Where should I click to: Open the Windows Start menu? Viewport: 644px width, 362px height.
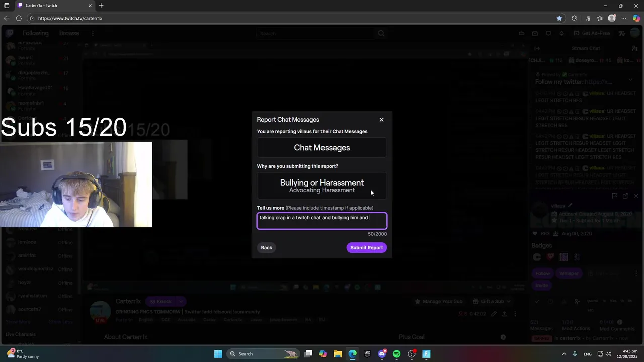tap(218, 354)
